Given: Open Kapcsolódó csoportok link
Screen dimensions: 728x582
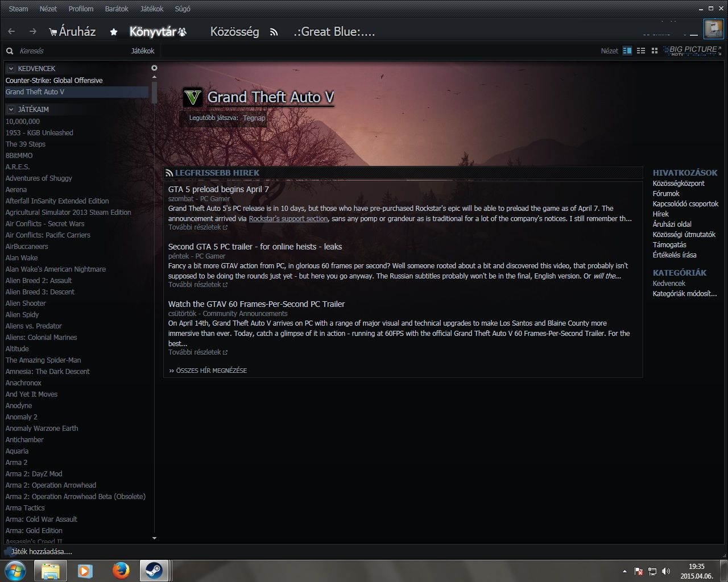Looking at the screenshot, I should tap(685, 204).
